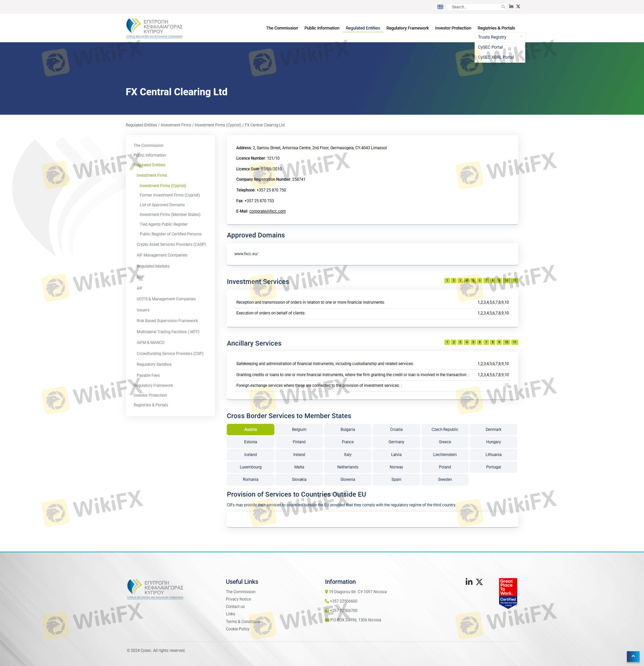Select CySEC Portal dropdown entry
This screenshot has width=644, height=666.
[499, 47]
